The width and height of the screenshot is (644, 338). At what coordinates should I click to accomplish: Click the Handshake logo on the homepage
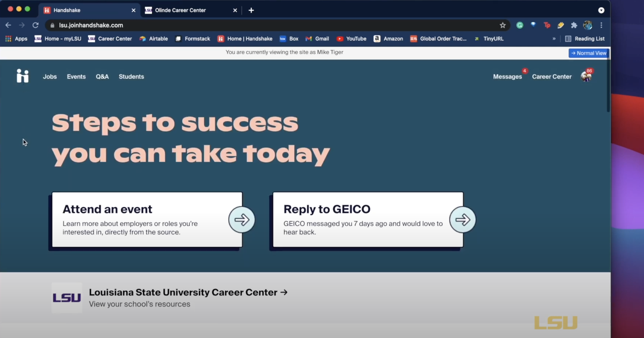pos(23,76)
